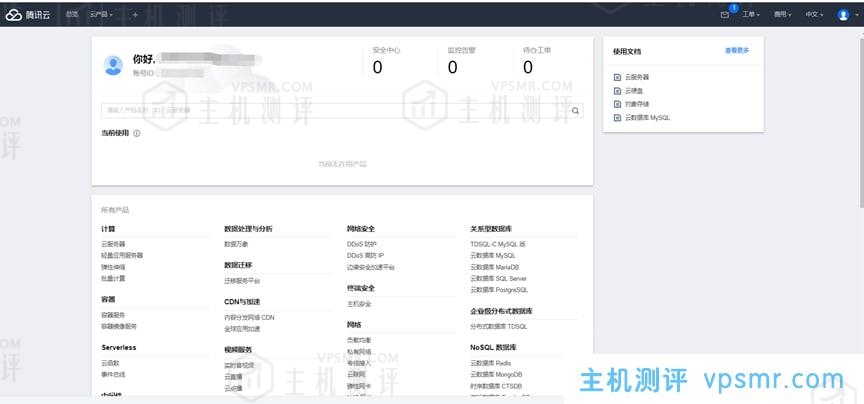The image size is (864, 404).
Task: Open 内容分发网络 CDN product
Action: point(249,317)
